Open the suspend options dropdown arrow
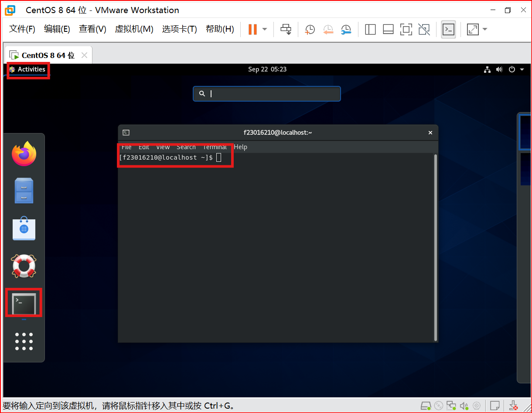 pyautogui.click(x=264, y=29)
